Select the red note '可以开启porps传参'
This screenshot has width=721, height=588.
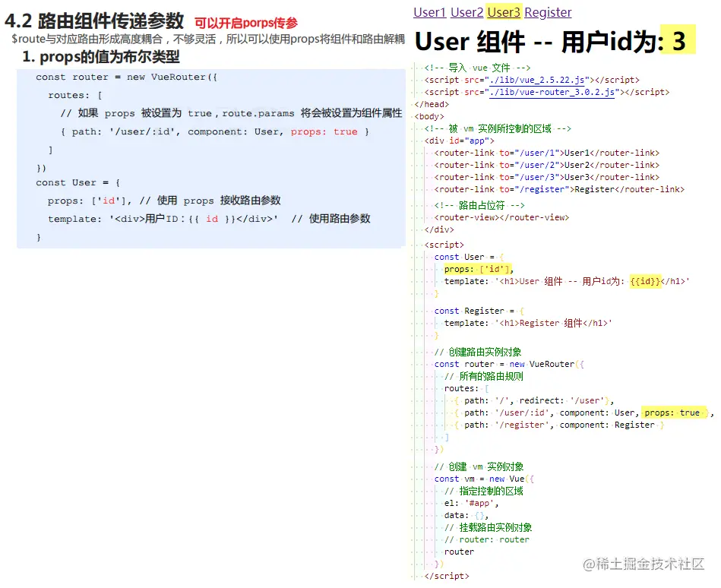[246, 23]
